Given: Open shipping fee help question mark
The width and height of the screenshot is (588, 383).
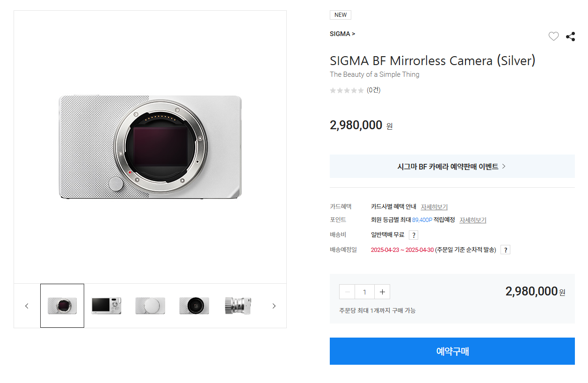Looking at the screenshot, I should (x=414, y=235).
